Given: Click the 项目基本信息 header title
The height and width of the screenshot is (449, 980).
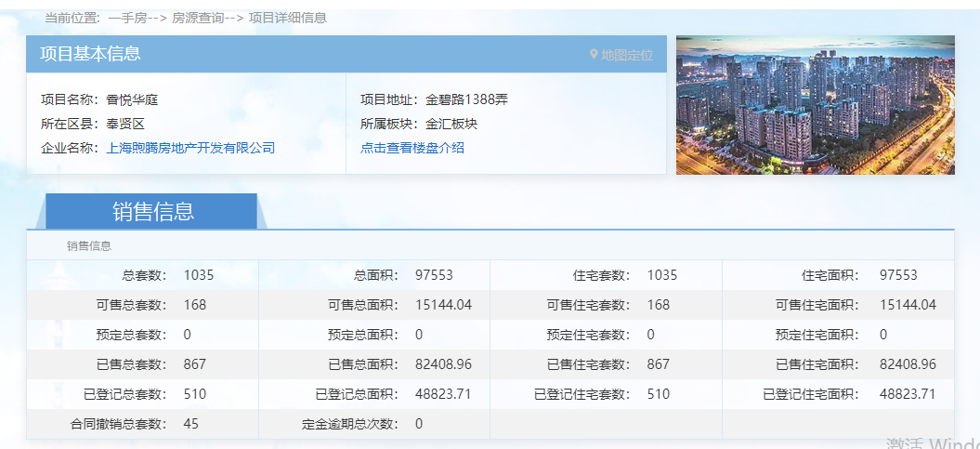Looking at the screenshot, I should [91, 54].
